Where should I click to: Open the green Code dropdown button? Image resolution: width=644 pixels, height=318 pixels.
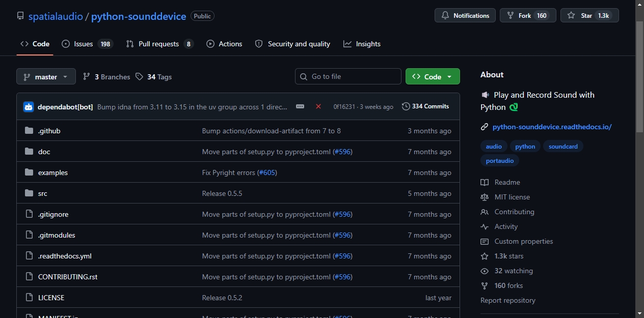pos(433,76)
